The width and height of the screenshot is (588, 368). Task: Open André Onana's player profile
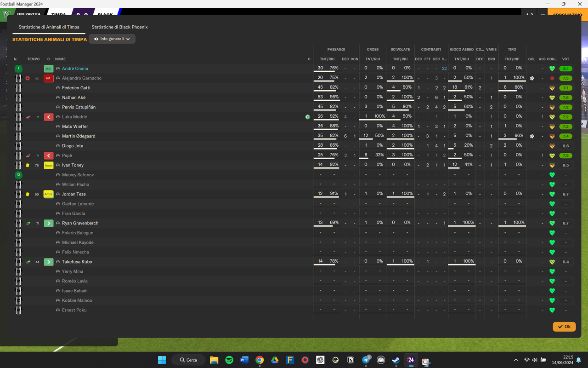pyautogui.click(x=75, y=69)
